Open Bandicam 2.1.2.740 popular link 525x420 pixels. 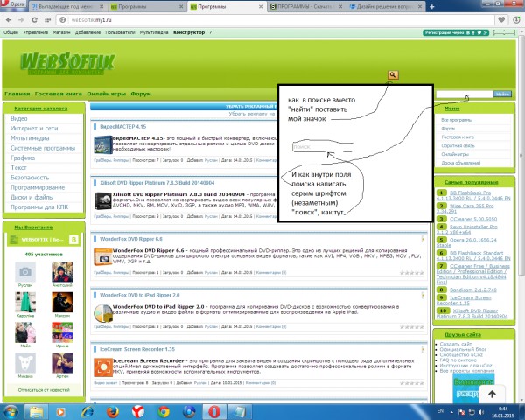click(473, 290)
